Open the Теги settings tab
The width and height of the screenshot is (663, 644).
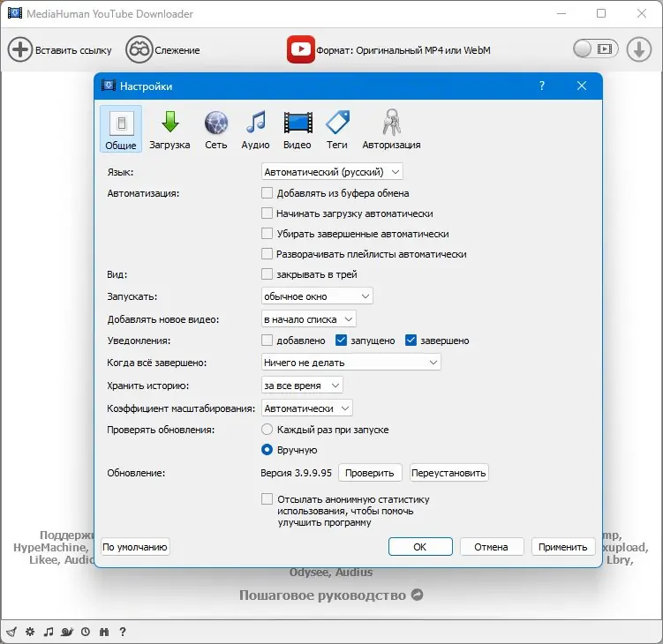point(337,129)
